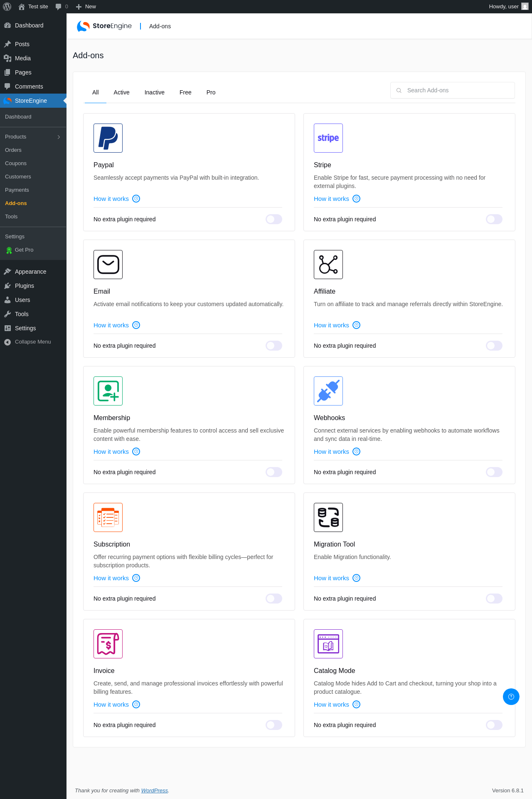Show the Free add-ons tab

[x=185, y=92]
